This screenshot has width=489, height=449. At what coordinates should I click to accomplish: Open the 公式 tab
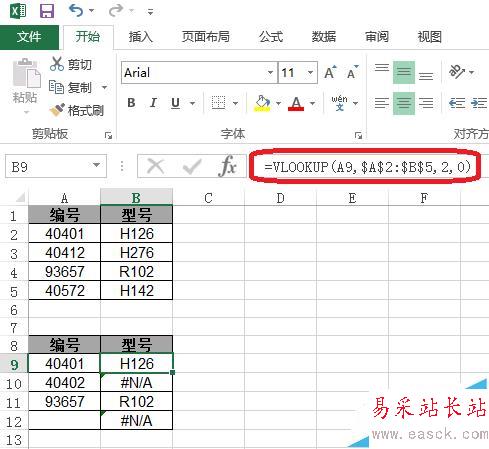click(271, 37)
